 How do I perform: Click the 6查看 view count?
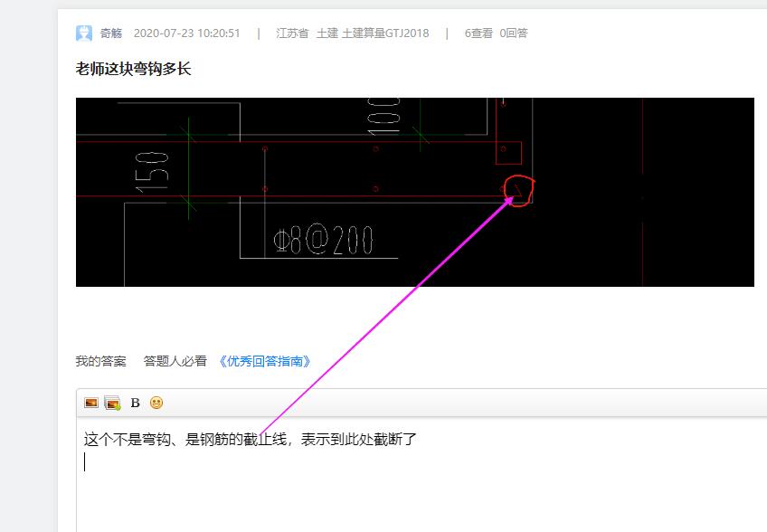point(478,33)
